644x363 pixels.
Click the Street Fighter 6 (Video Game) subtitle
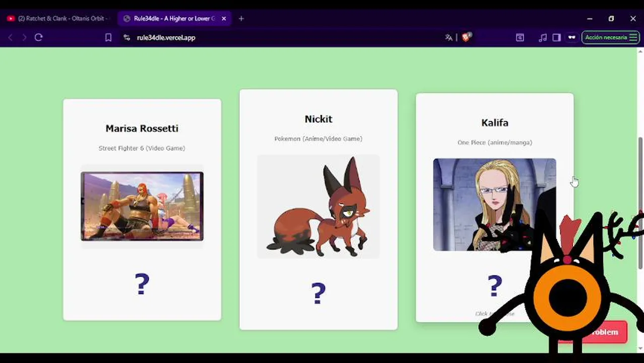coord(142,148)
